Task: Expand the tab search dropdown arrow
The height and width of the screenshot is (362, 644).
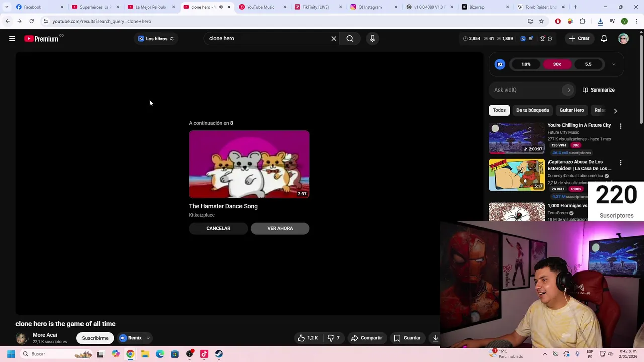Action: click(6, 7)
